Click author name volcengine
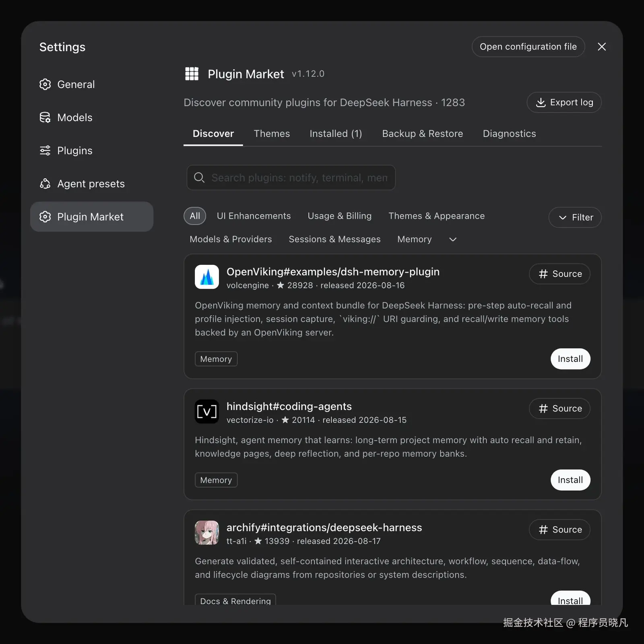Screen dimensions: 644x644 coord(248,285)
